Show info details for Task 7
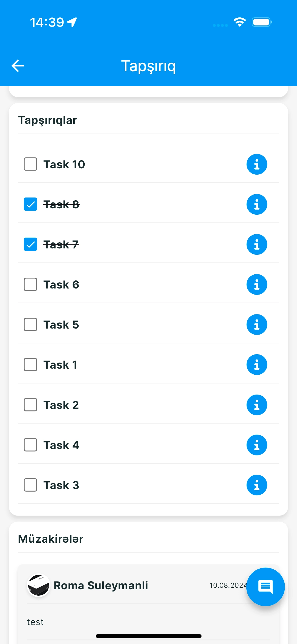 256,244
